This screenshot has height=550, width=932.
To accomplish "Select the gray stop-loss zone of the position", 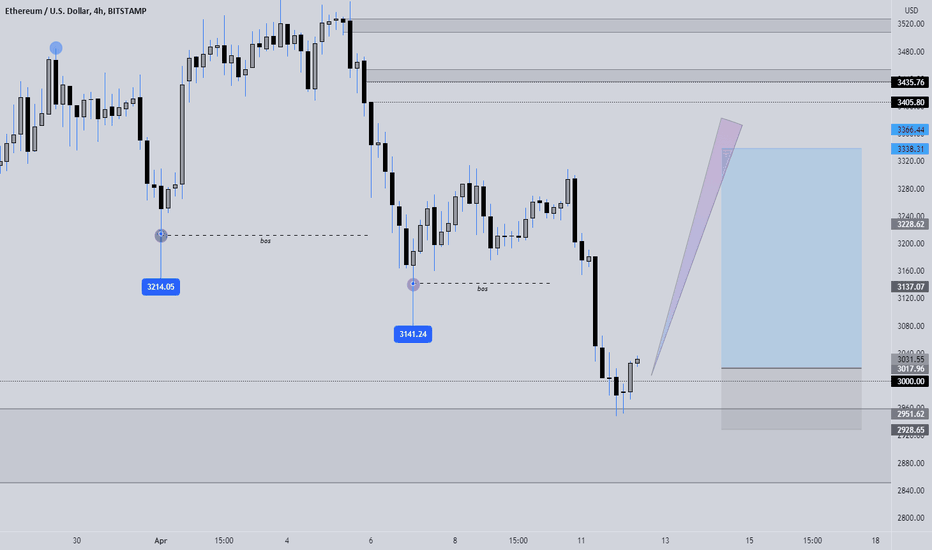I will 791,399.
